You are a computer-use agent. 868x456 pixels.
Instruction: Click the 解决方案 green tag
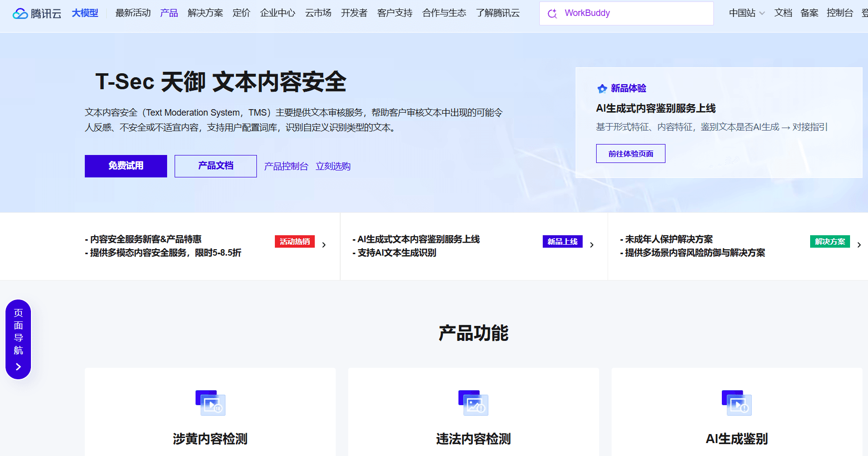[x=830, y=242]
